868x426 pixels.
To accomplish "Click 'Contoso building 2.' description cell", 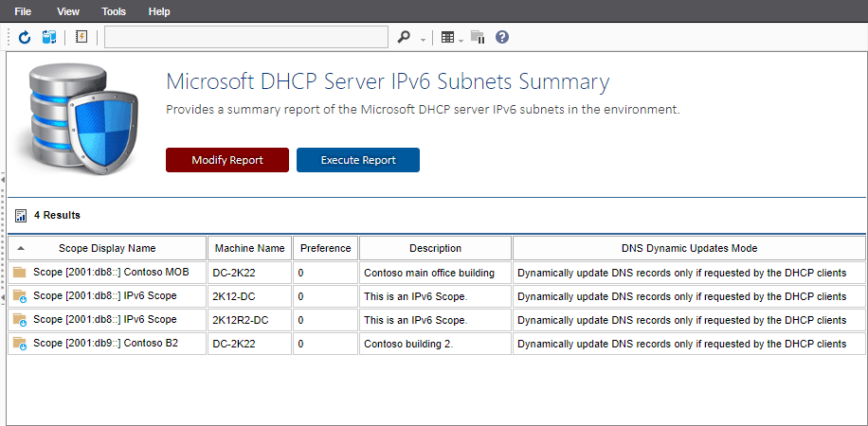I will click(x=435, y=345).
